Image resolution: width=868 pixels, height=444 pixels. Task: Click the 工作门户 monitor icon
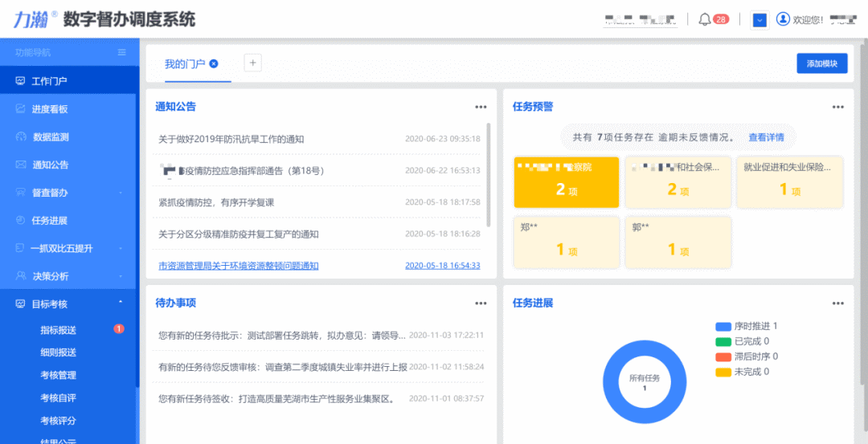point(20,81)
